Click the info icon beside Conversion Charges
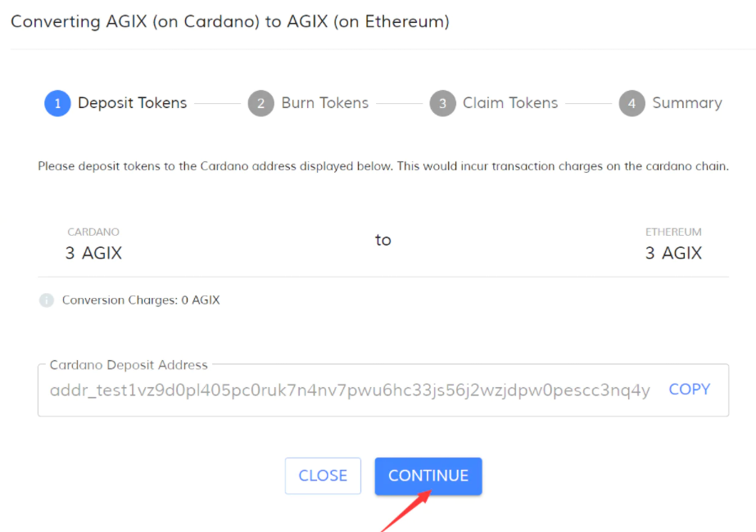The image size is (756, 532). point(46,300)
